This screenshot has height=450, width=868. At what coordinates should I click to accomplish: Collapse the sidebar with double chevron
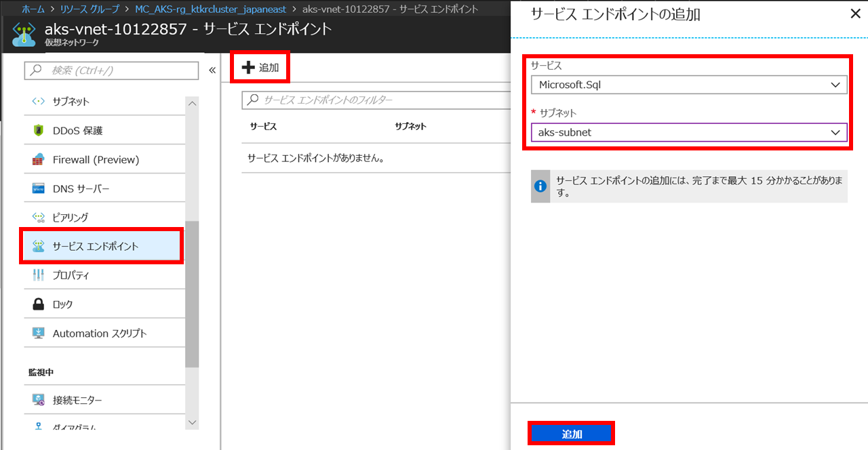tap(212, 70)
